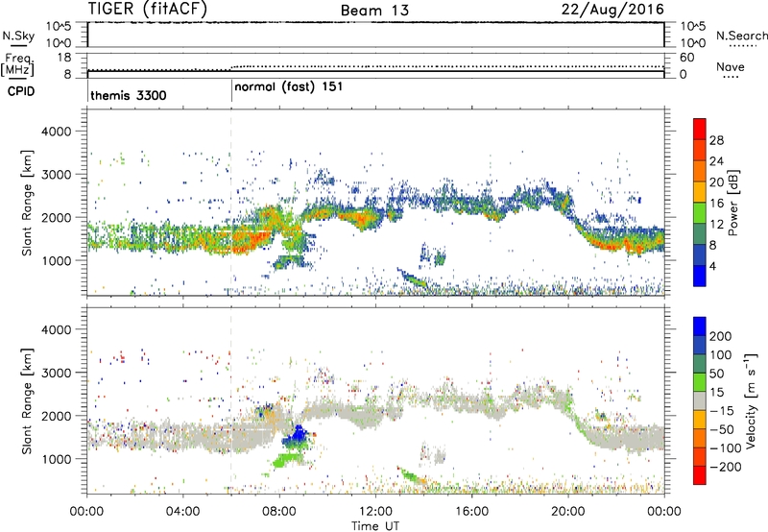The width and height of the screenshot is (768, 532).
Task: Click the grey segment of the Velocity colorbar
Action: coord(700,400)
